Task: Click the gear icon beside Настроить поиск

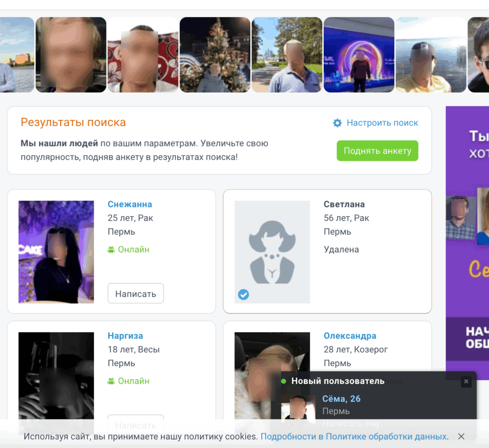Action: pyautogui.click(x=337, y=123)
